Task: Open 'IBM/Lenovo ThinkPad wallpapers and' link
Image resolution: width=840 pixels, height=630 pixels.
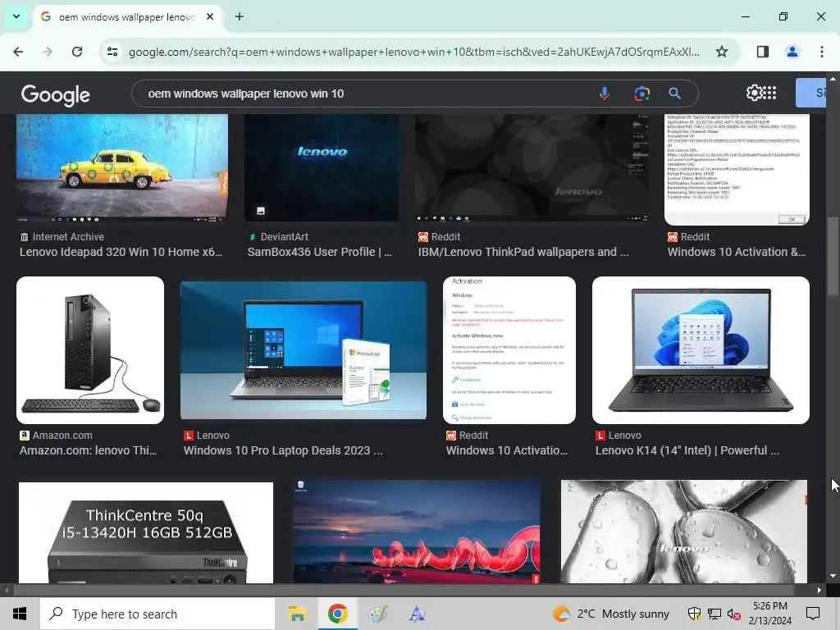Action: tap(523, 252)
